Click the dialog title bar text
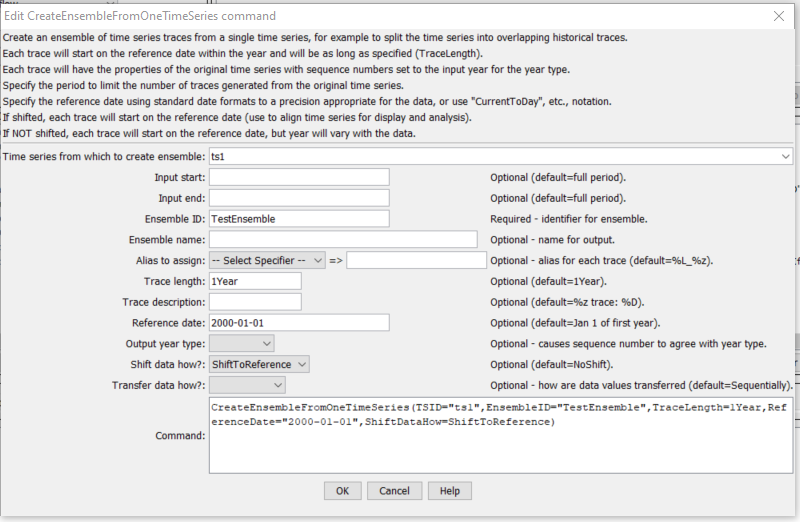Image resolution: width=800 pixels, height=522 pixels. [140, 16]
